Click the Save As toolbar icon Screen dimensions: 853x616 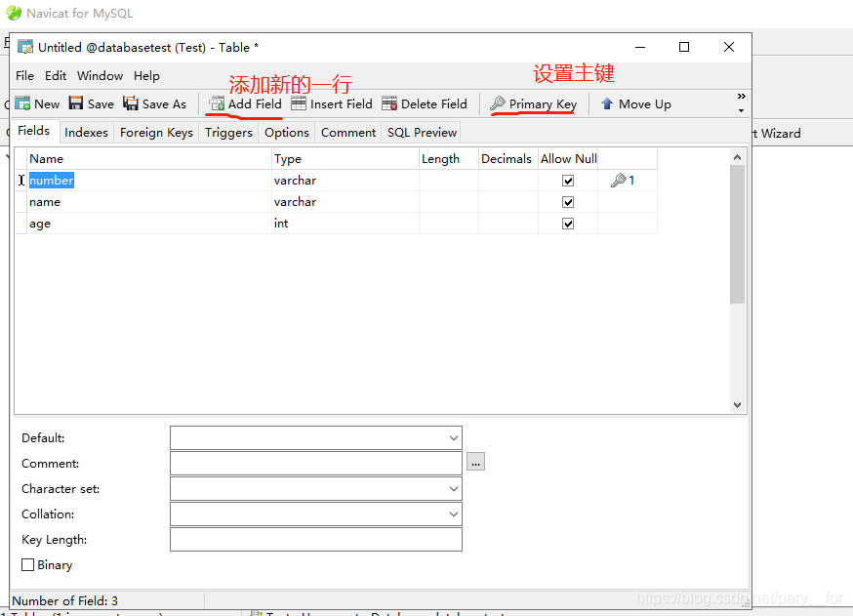[x=131, y=103]
